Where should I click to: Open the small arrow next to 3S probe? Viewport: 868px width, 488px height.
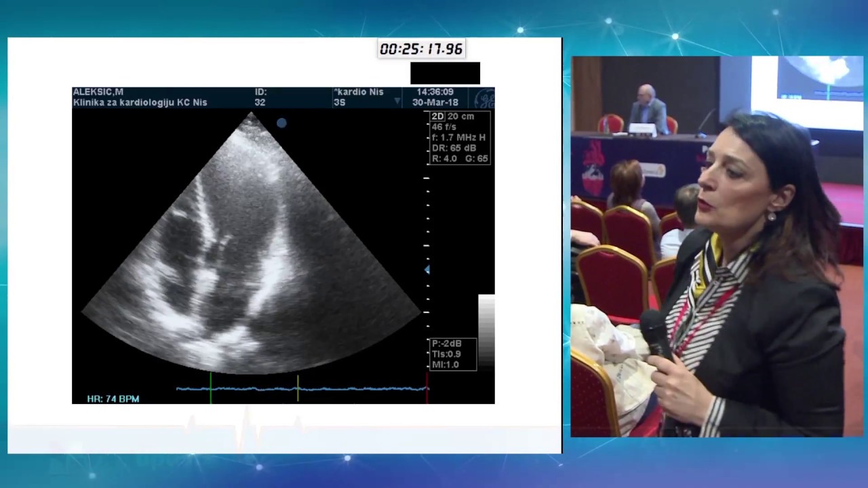click(x=397, y=102)
